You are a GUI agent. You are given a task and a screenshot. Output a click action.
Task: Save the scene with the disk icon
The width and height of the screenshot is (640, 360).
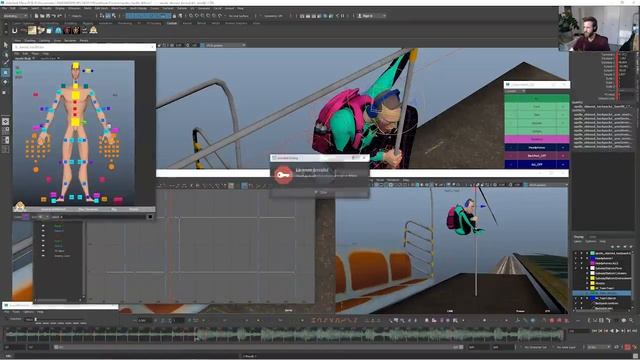pyautogui.click(x=48, y=16)
